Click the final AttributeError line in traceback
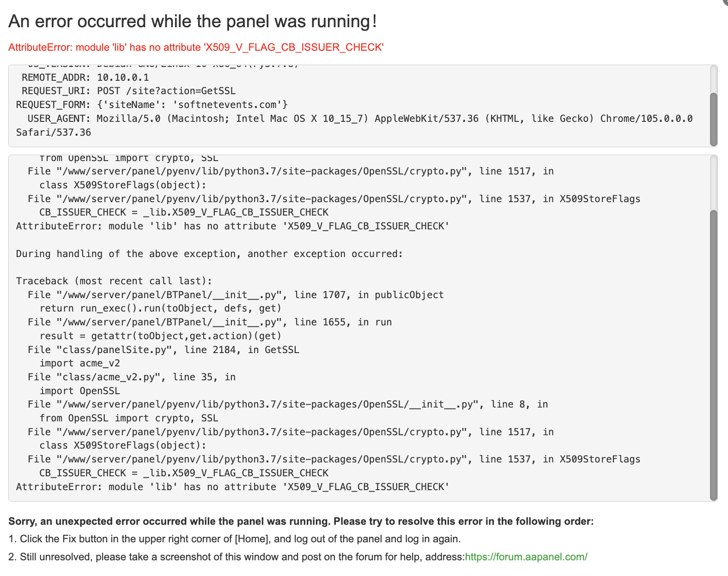 pyautogui.click(x=232, y=486)
